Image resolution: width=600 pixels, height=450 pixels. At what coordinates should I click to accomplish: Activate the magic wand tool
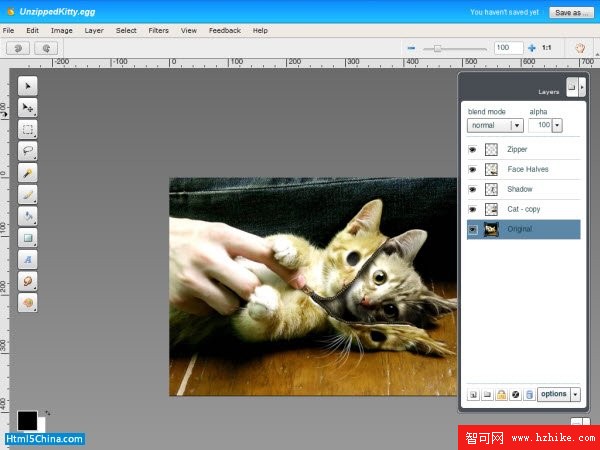point(28,173)
